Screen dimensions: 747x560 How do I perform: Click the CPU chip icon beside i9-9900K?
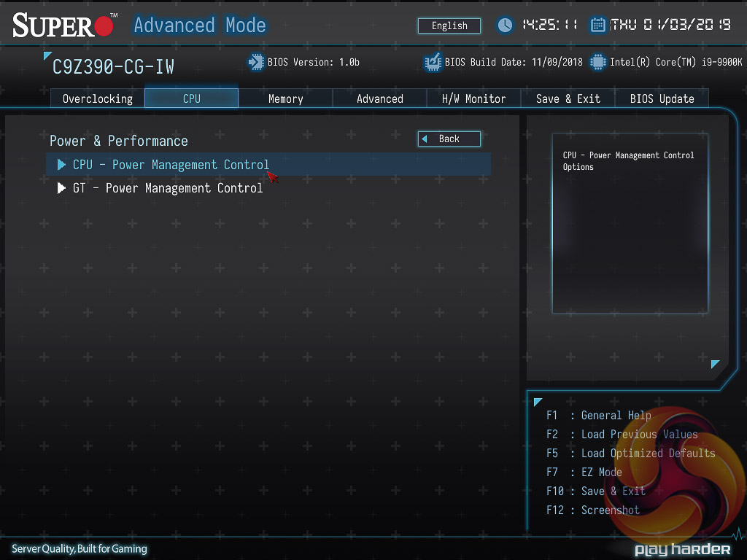(x=598, y=62)
